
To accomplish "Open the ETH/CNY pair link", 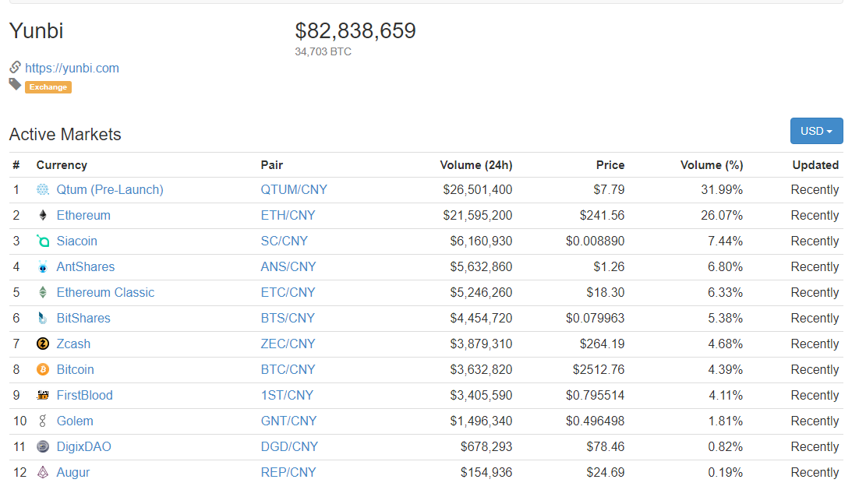I will coord(288,215).
